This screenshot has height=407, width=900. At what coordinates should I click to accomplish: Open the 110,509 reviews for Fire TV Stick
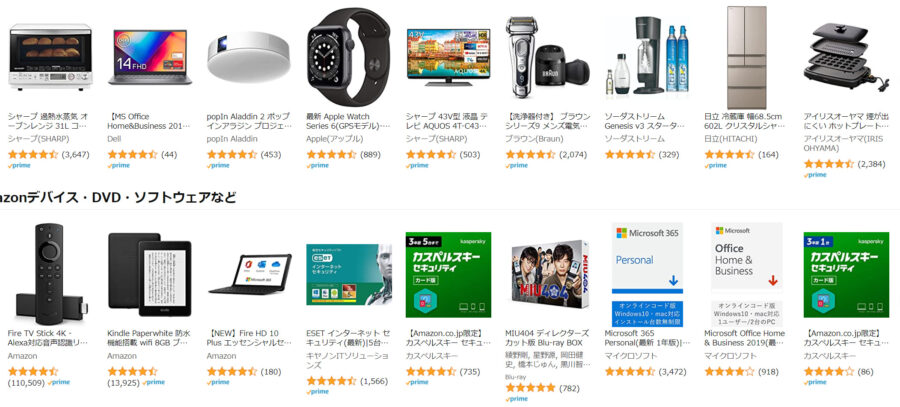click(x=26, y=382)
